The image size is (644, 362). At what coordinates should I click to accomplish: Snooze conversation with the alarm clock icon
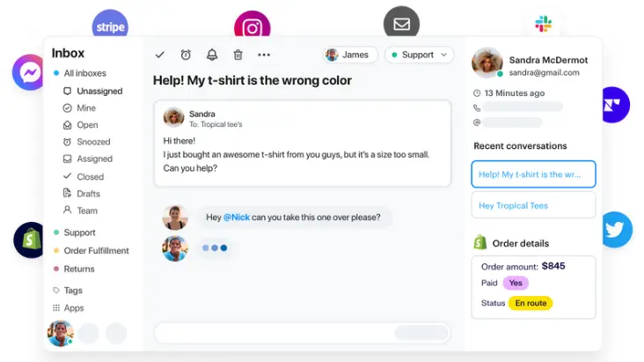pyautogui.click(x=186, y=55)
